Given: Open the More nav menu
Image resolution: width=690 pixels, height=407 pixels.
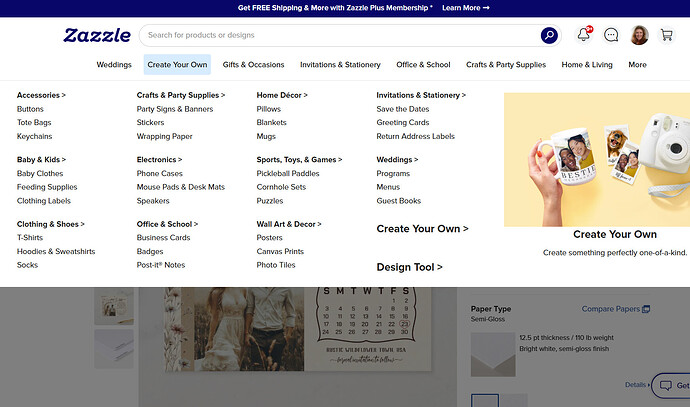Looking at the screenshot, I should coord(637,65).
